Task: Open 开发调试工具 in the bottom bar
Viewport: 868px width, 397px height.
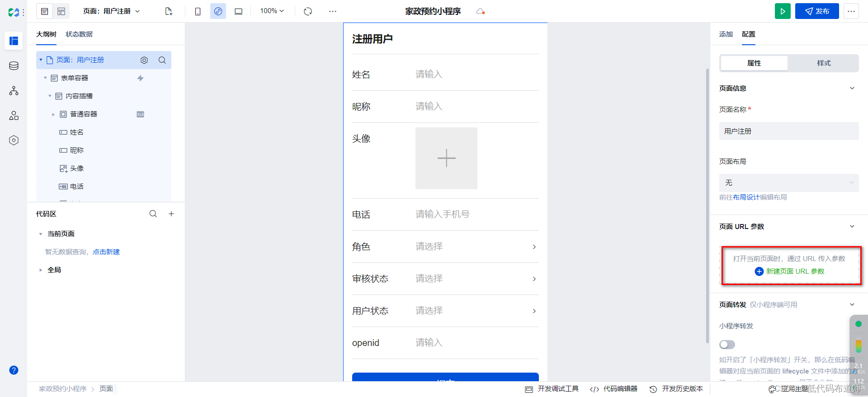Action: click(x=552, y=389)
